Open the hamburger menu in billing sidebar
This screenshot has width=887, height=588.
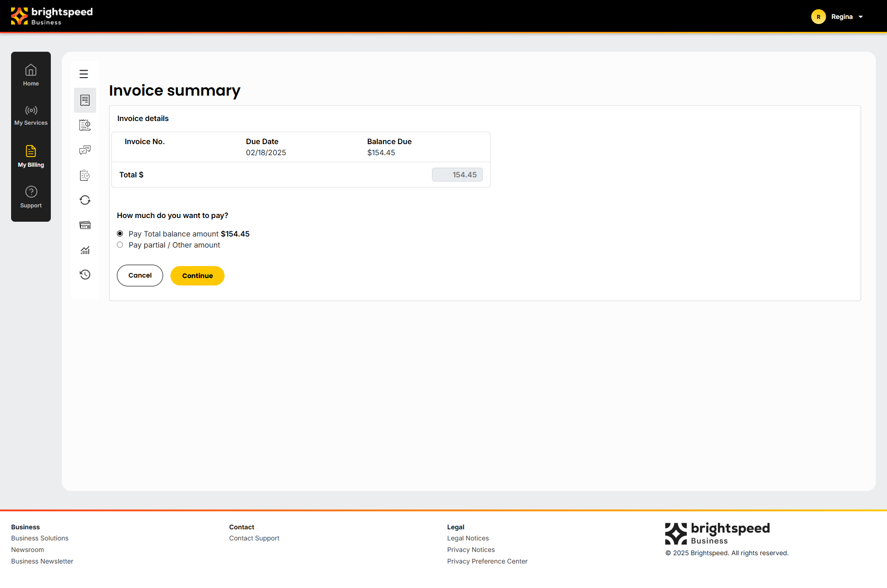tap(84, 74)
